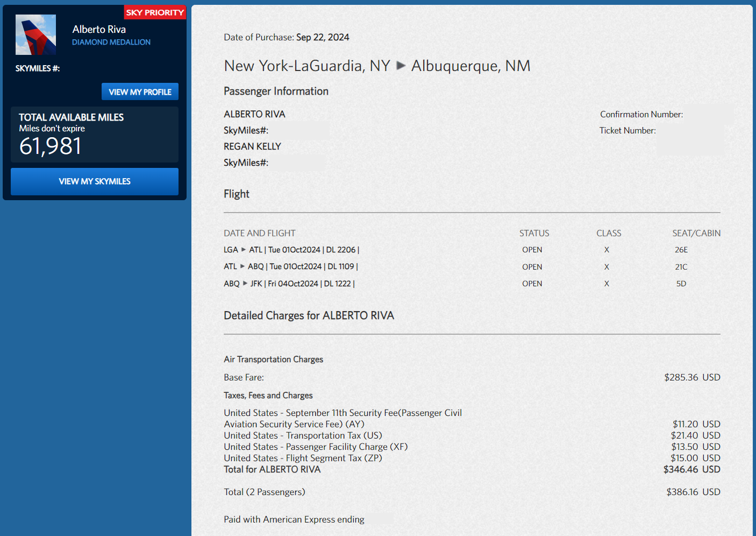Click passenger name REGAN KELLY
The height and width of the screenshot is (536, 756).
click(252, 146)
